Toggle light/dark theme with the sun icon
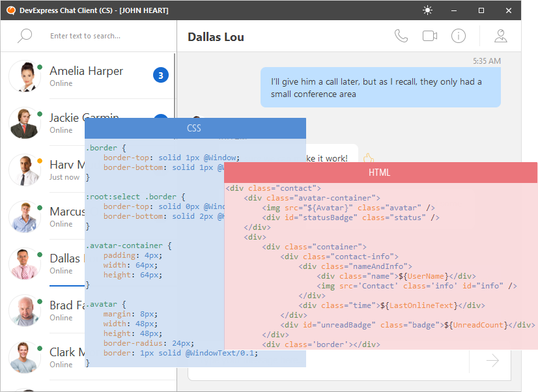This screenshot has height=392, width=538. [427, 10]
